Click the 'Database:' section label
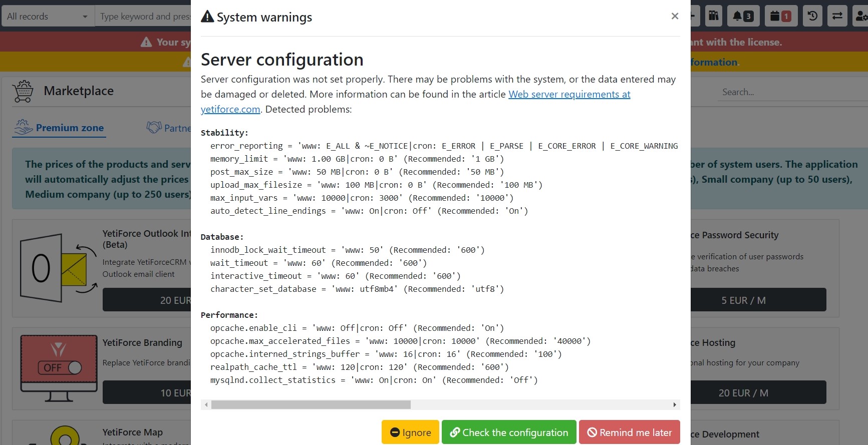 tap(222, 237)
